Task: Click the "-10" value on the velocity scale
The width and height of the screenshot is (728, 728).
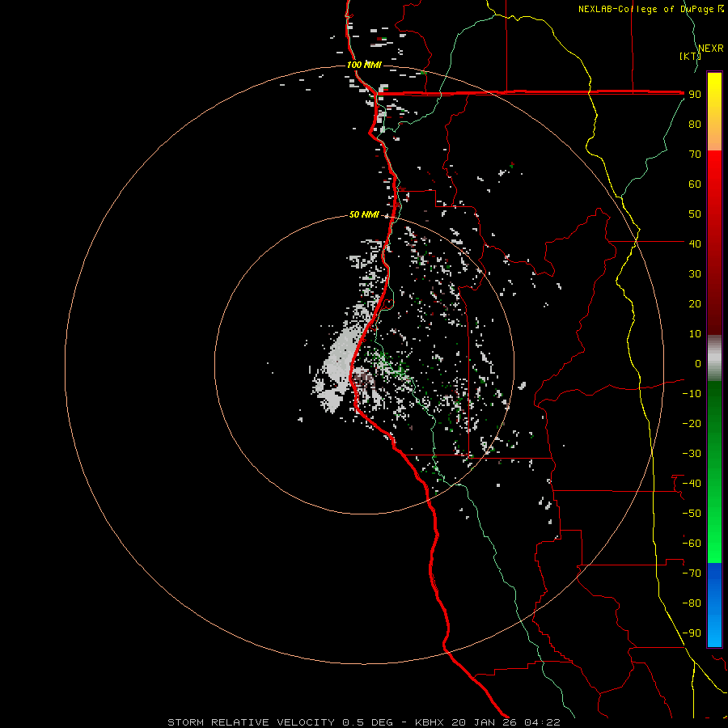Action: tap(692, 394)
